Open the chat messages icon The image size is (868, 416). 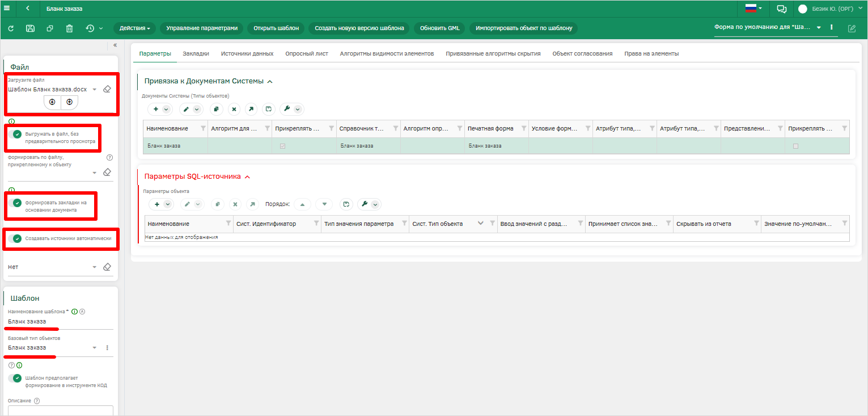click(782, 9)
